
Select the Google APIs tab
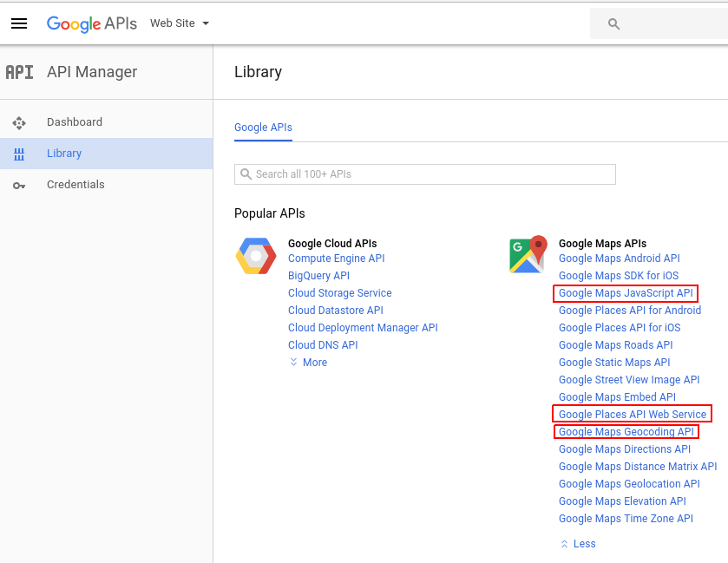point(263,128)
